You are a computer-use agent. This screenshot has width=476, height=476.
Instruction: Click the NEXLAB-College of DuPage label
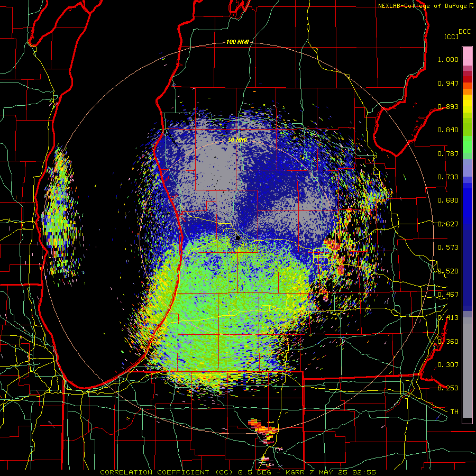(425, 6)
